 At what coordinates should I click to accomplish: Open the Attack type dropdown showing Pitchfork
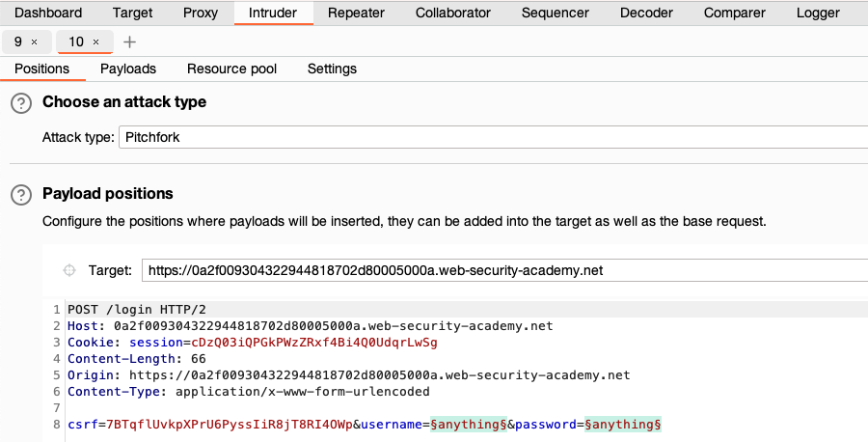pos(493,137)
